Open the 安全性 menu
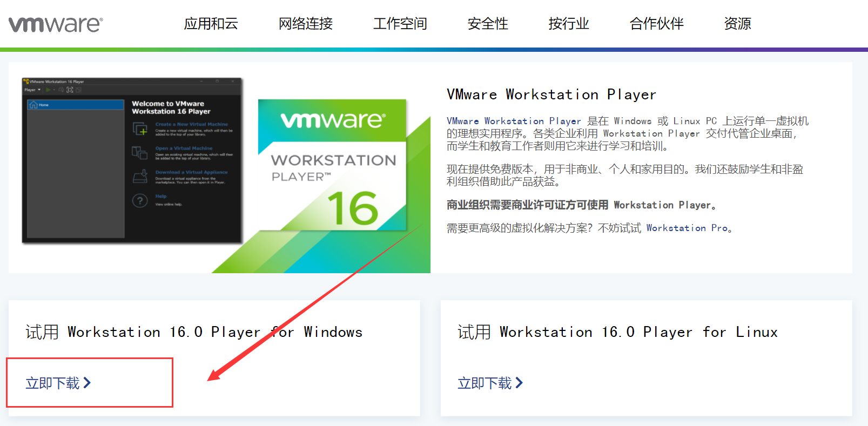This screenshot has width=868, height=426. pos(488,24)
